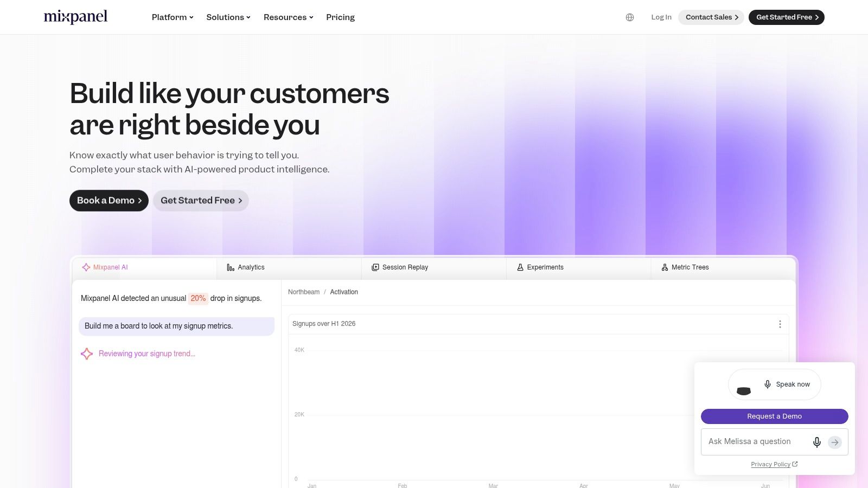
Task: Switch to the Session Replay tab
Action: click(434, 267)
